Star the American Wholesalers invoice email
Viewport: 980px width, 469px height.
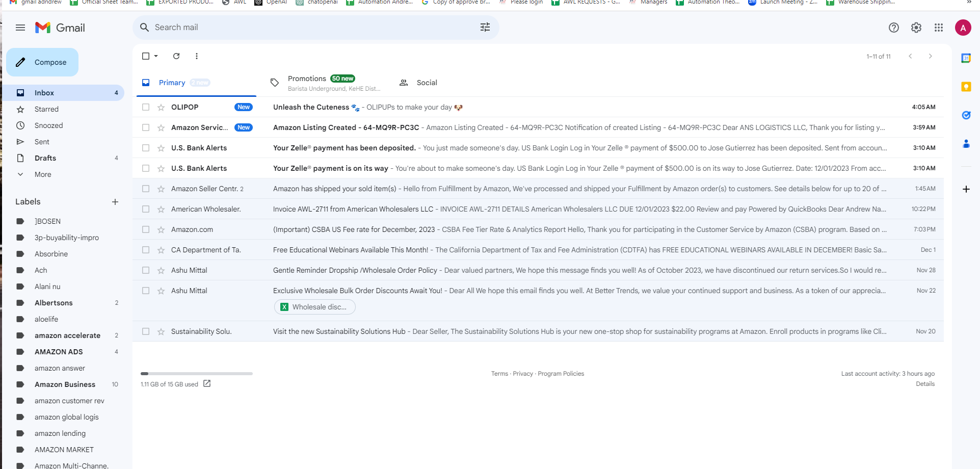(161, 209)
